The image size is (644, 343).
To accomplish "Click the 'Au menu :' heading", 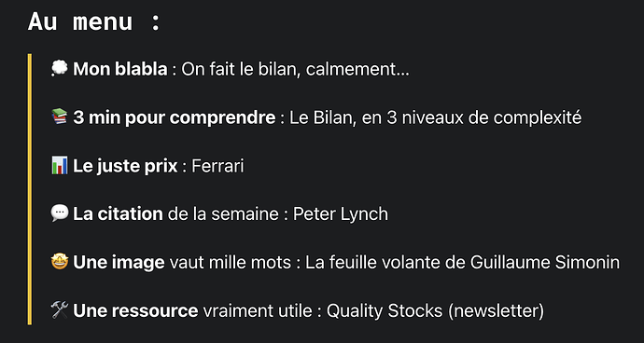I will pyautogui.click(x=93, y=21).
